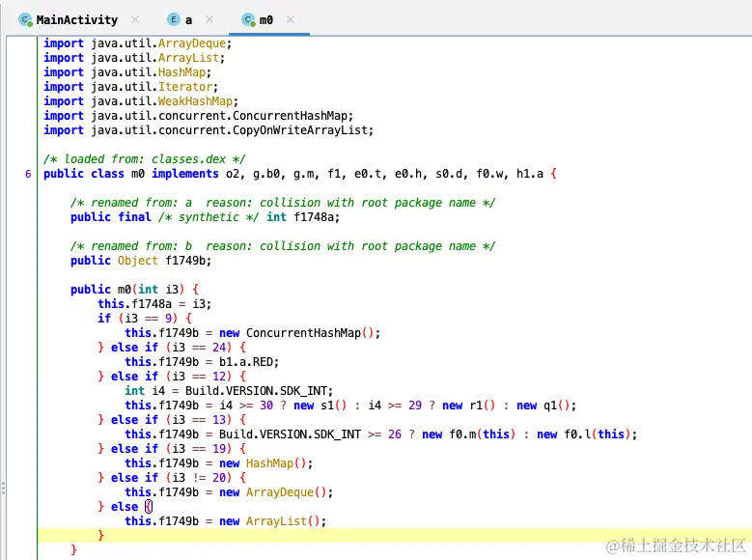Open ArrayList in the import line
Screen dimensions: 752x560
pyautogui.click(x=188, y=58)
